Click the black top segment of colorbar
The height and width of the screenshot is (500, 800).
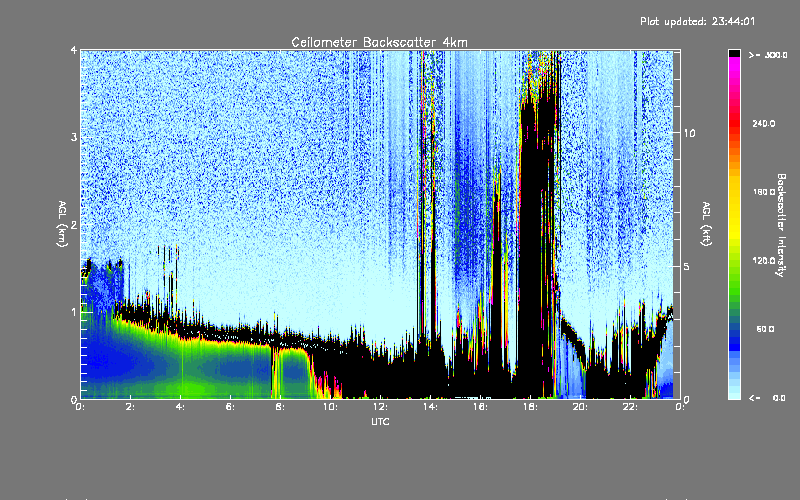pos(734,53)
